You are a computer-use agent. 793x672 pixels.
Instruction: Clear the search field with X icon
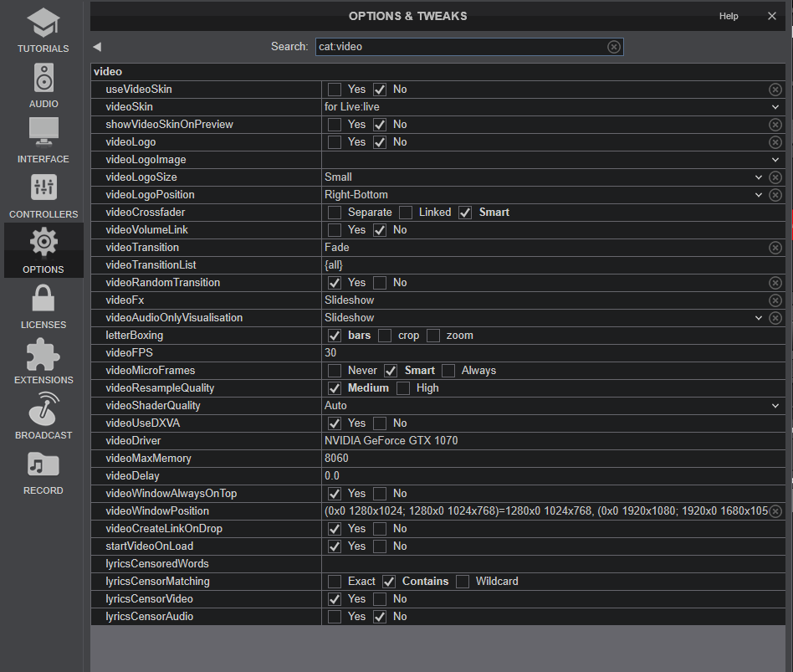click(614, 47)
